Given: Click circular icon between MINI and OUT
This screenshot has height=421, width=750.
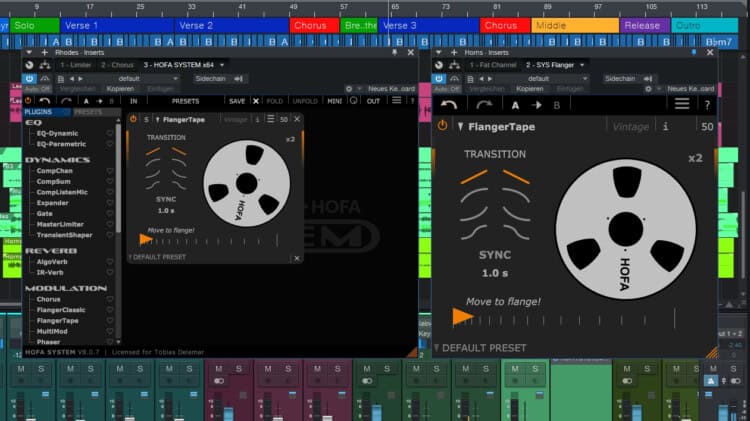Looking at the screenshot, I should pyautogui.click(x=353, y=100).
